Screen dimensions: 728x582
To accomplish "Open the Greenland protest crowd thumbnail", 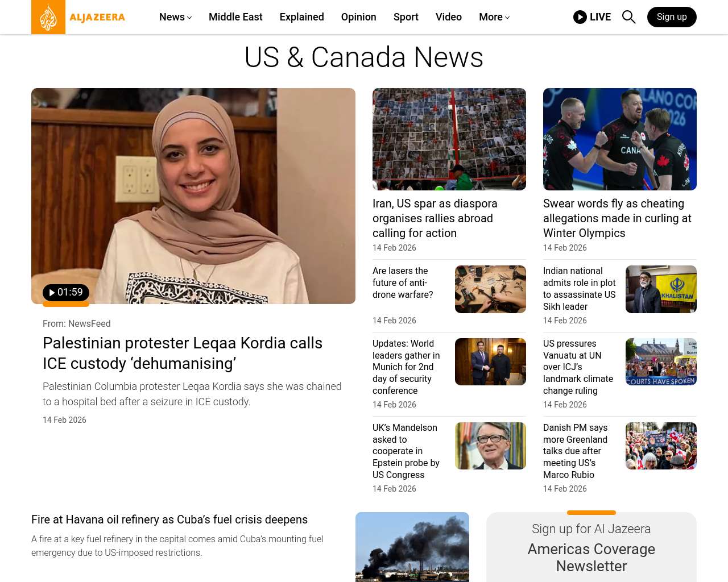I will (661, 446).
